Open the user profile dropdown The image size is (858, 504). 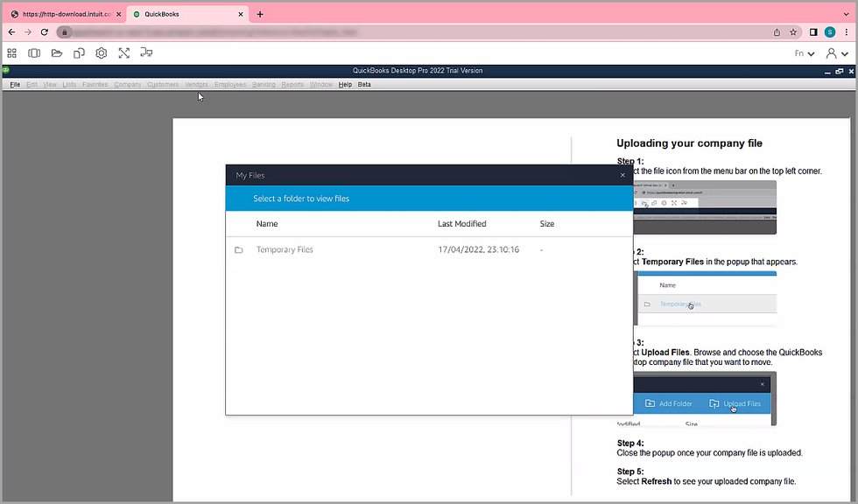click(x=836, y=53)
